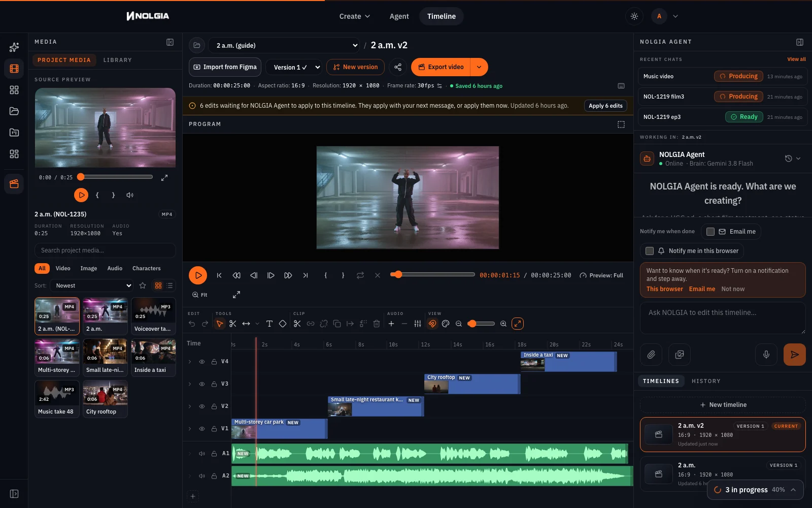Lock track V1
Image resolution: width=812 pixels, height=508 pixels.
214,429
